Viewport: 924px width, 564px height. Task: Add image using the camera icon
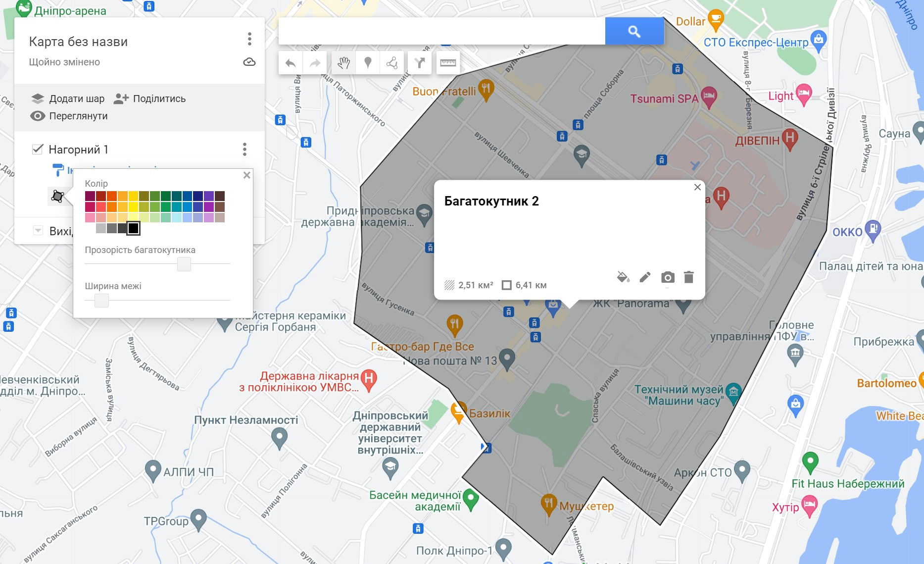click(667, 277)
